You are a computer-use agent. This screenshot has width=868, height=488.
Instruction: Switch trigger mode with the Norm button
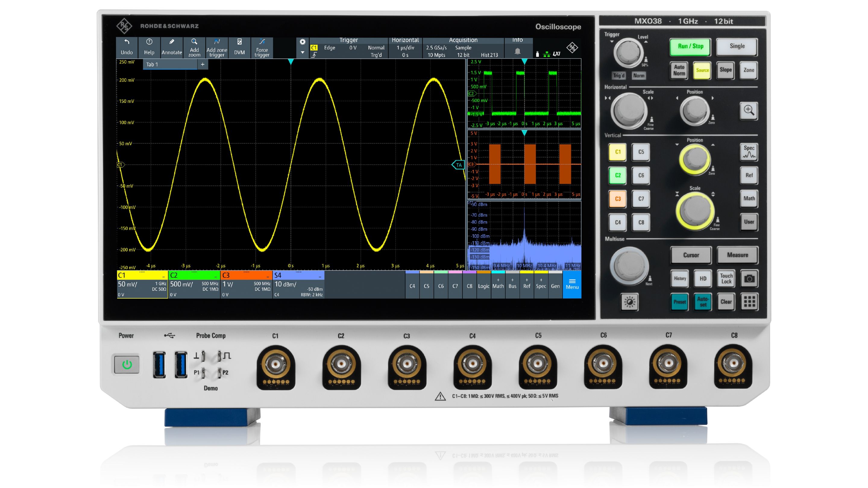[x=639, y=76]
